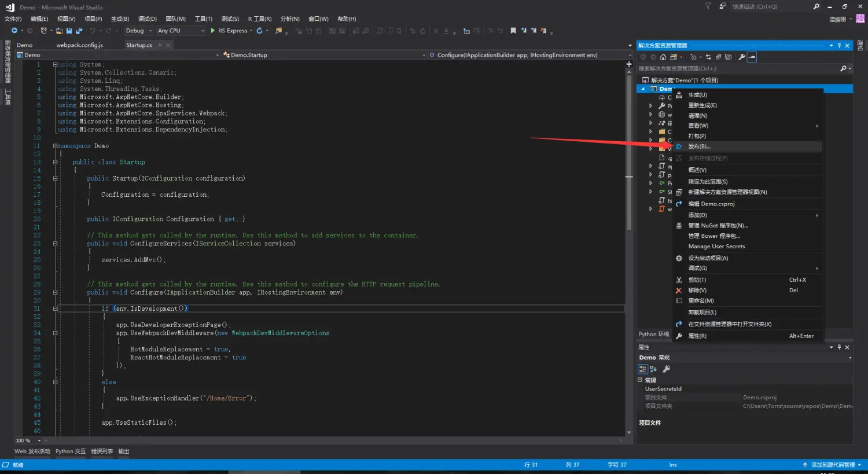Select 属性(R) in context menu
This screenshot has width=868, height=474.
pos(748,336)
